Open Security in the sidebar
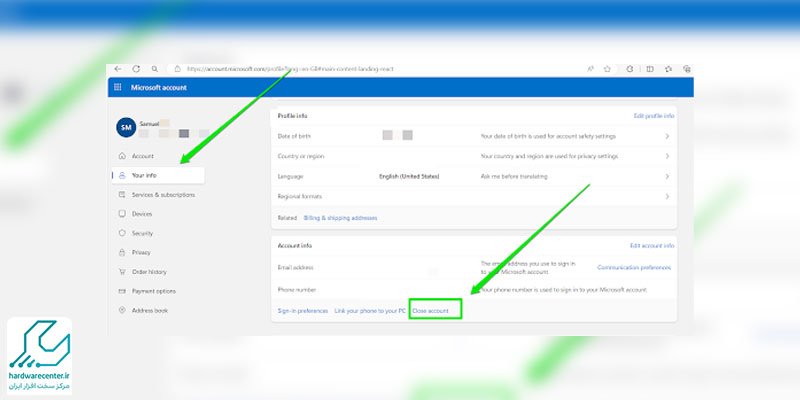Viewport: 800px width, 400px height. point(142,233)
